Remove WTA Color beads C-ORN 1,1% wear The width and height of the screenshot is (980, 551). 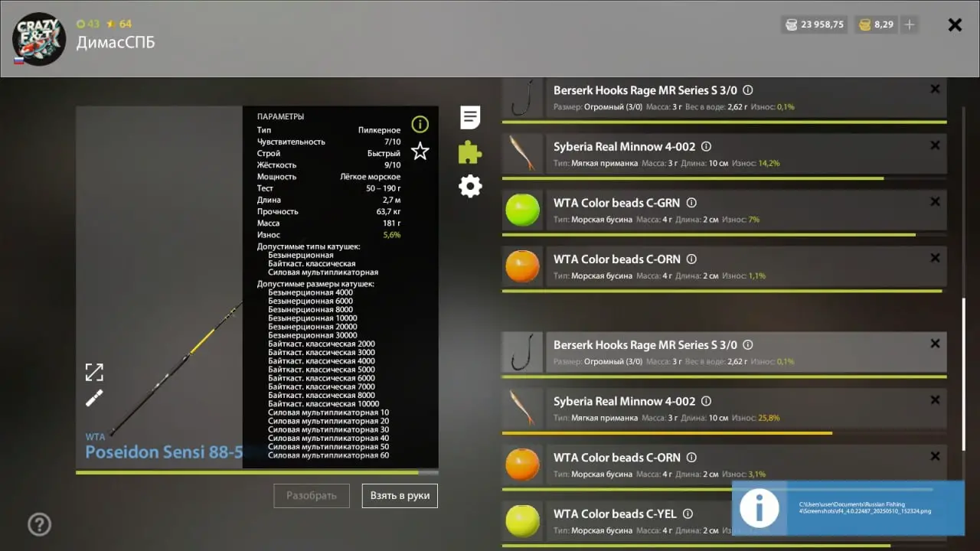935,258
